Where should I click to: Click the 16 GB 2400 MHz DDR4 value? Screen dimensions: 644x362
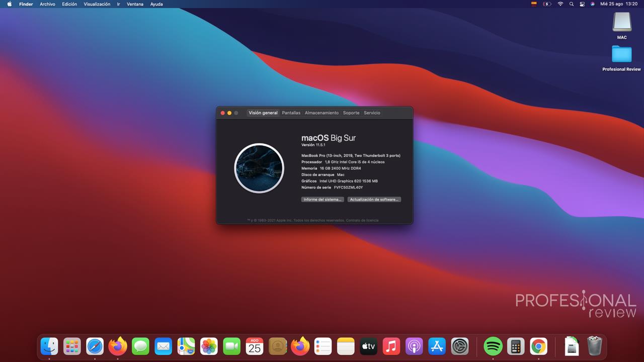(x=340, y=168)
